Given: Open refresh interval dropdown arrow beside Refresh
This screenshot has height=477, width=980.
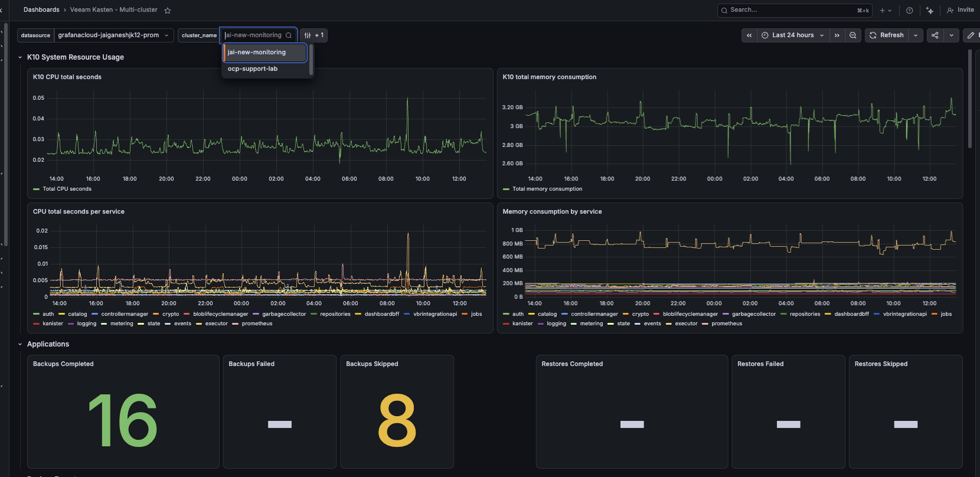Looking at the screenshot, I should pos(916,35).
